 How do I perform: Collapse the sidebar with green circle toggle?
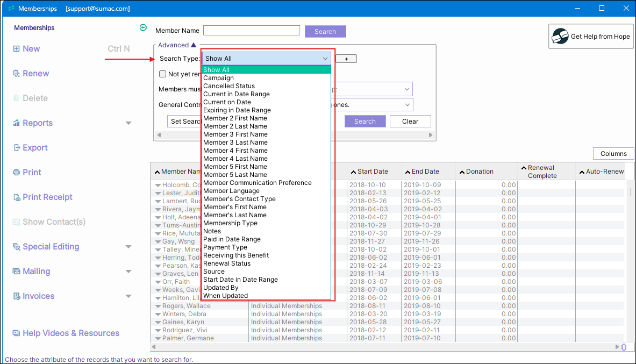[142, 28]
